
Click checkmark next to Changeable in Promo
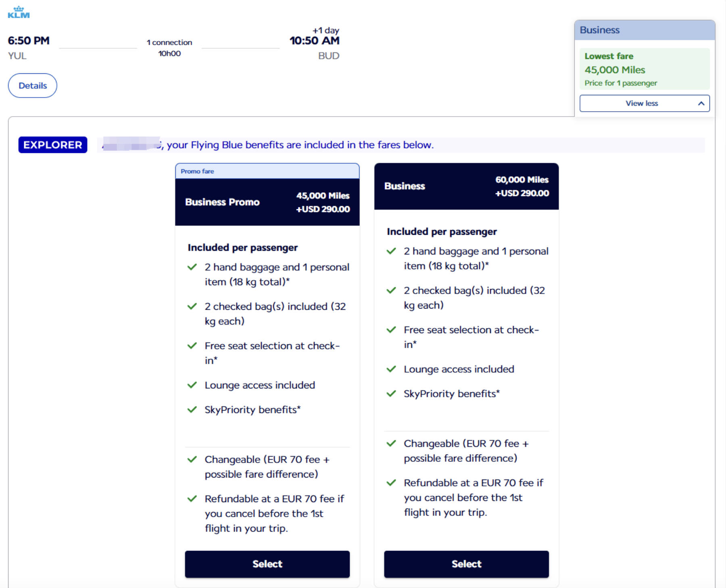[x=192, y=459]
